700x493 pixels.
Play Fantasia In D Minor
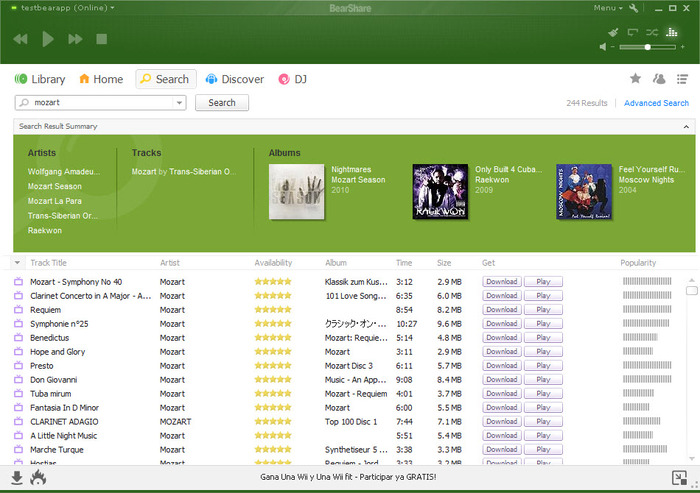[543, 407]
